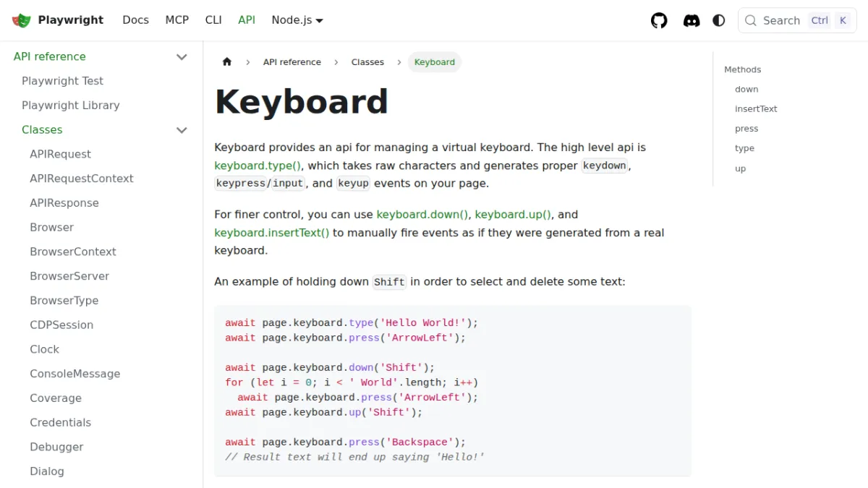The height and width of the screenshot is (488, 868).
Task: Open Playwright Test in the sidebar
Action: pos(62,81)
